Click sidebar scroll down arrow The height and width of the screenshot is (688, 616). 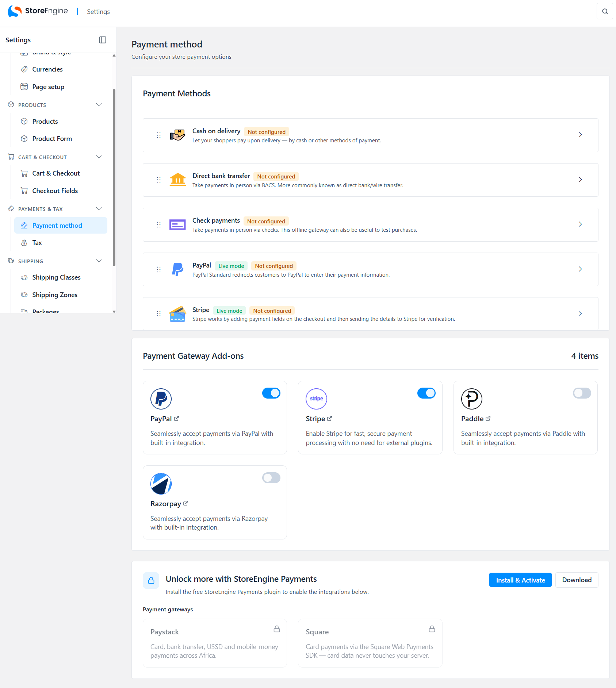[x=114, y=311]
